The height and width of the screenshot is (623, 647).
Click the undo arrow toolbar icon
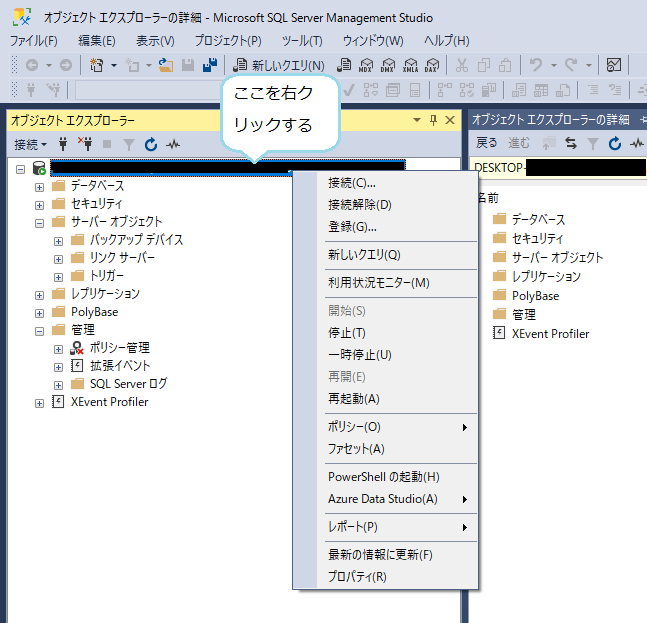click(x=536, y=65)
